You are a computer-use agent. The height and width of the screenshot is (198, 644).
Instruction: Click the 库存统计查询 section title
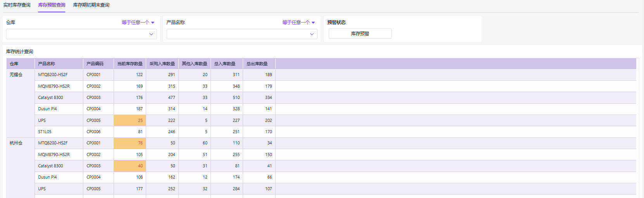(x=19, y=52)
